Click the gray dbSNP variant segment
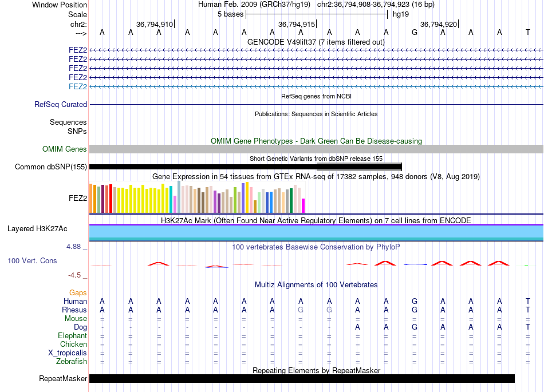The image size is (544, 392). coord(359,167)
